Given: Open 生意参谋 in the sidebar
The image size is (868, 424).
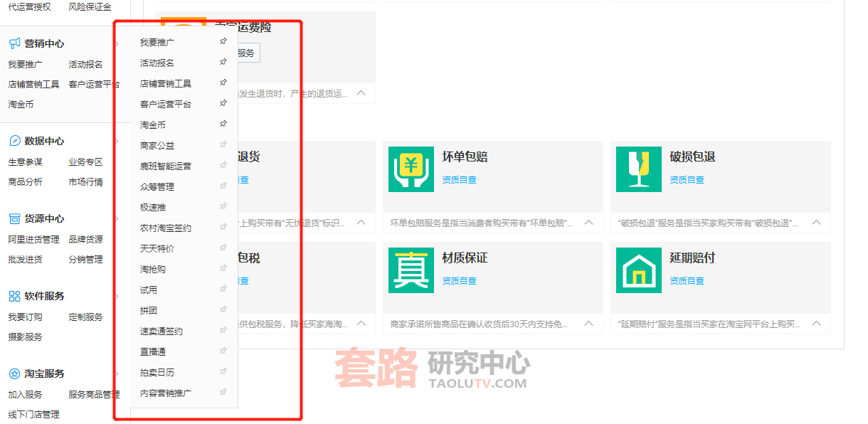Looking at the screenshot, I should pos(26,162).
